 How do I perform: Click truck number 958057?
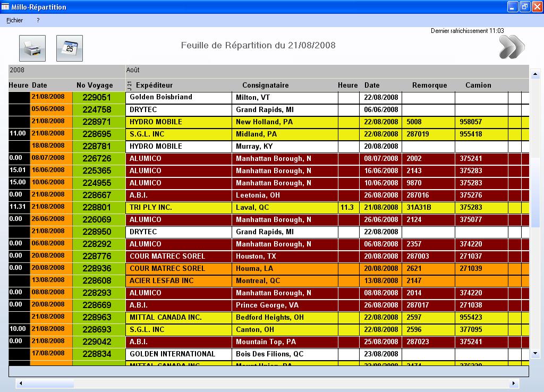tap(481, 122)
